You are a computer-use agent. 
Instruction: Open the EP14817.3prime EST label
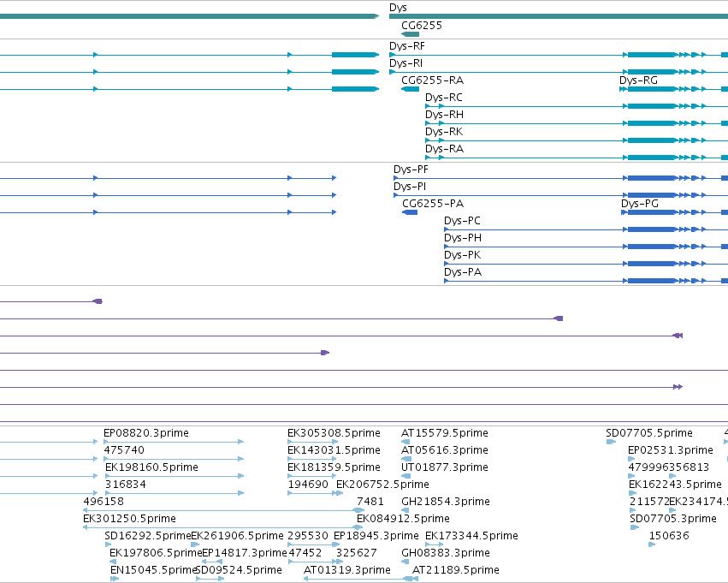coord(245,554)
